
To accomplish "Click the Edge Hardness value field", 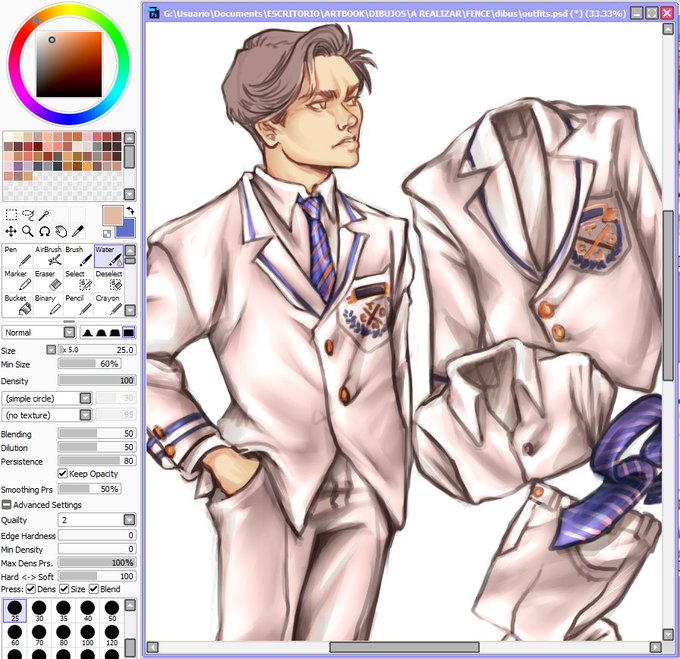I will tap(97, 535).
